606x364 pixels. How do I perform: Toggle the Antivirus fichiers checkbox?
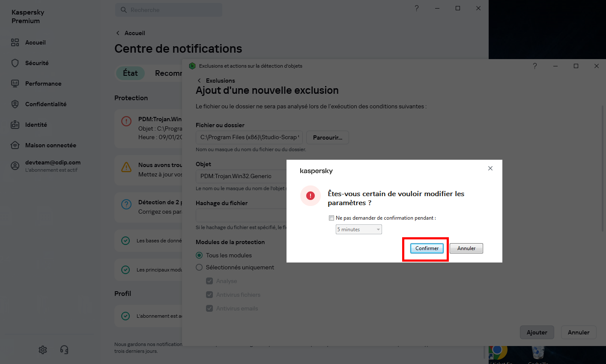tap(209, 295)
